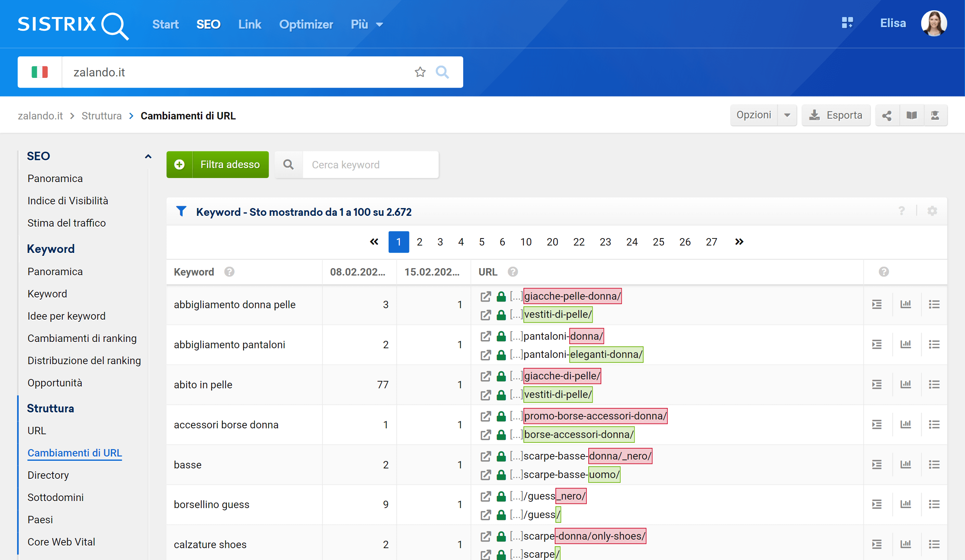Go to first page with double-left arrows

(x=374, y=242)
